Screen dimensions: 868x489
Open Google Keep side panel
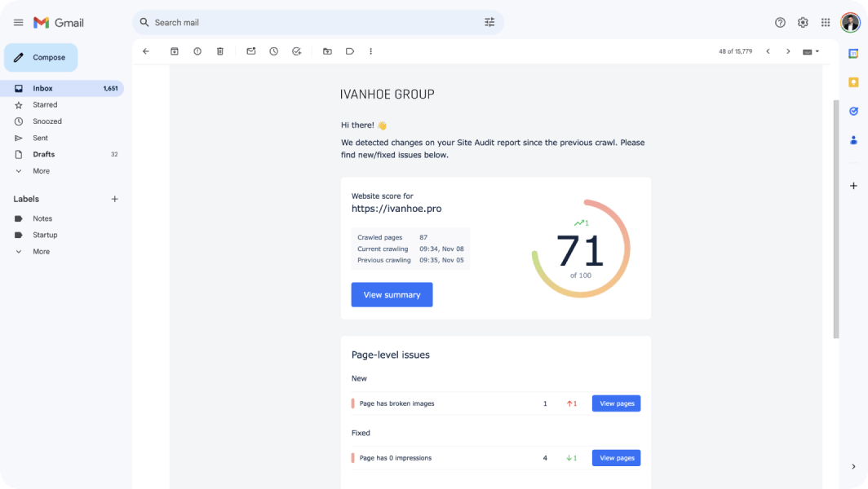pyautogui.click(x=853, y=82)
